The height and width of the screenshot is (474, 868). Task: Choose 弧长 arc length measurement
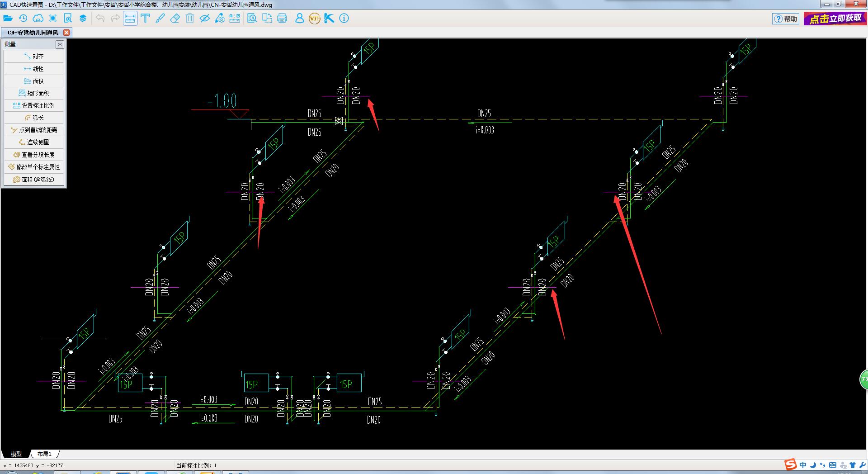(x=34, y=118)
